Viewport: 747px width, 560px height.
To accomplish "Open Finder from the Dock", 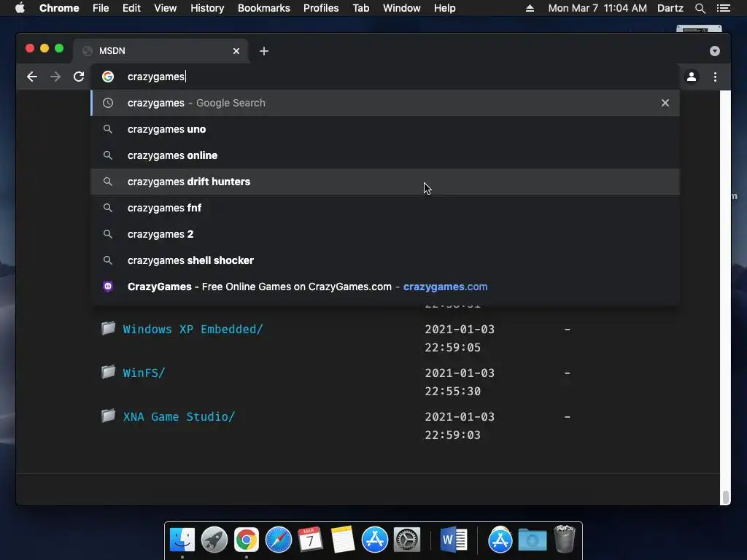I will point(182,540).
